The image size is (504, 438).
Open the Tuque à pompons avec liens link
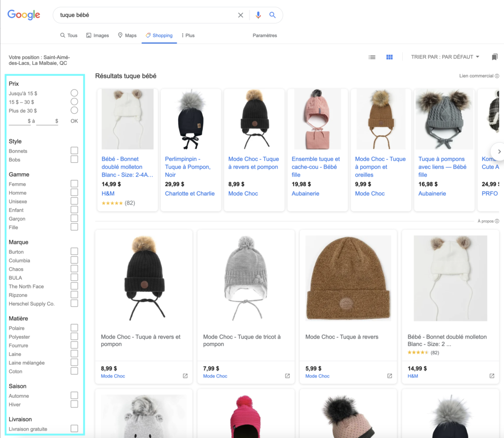tap(442, 167)
